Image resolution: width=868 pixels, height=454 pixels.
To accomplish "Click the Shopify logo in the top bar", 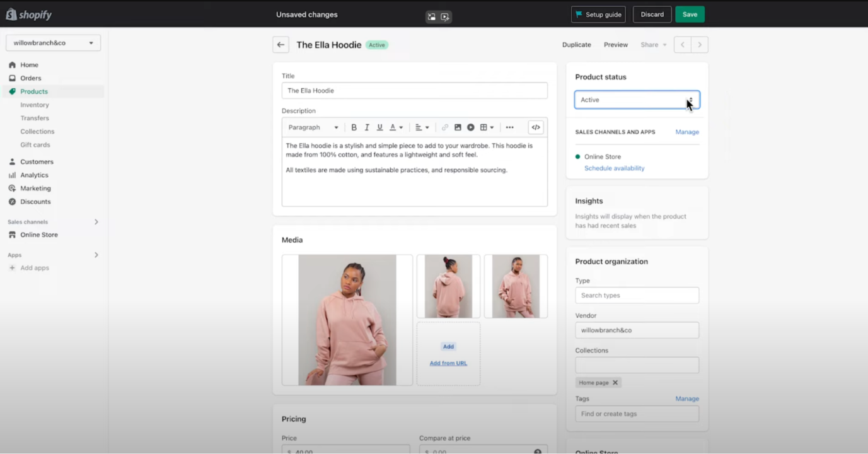I will point(28,13).
